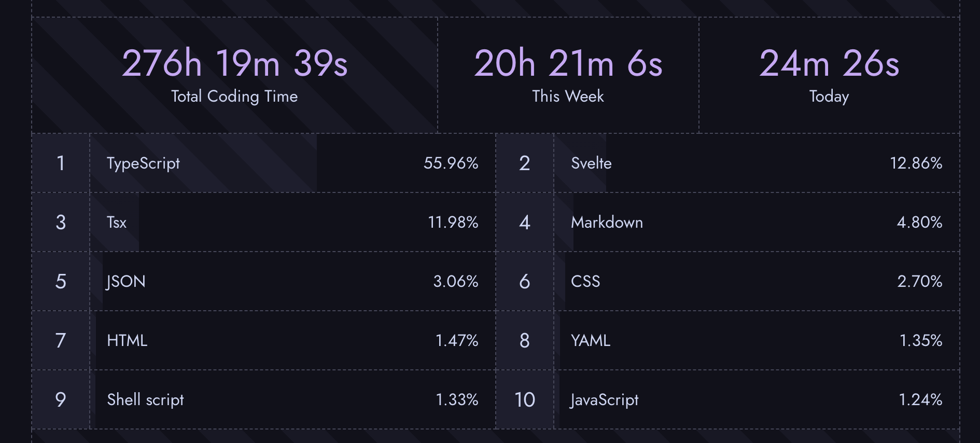Click the JSON language label
Viewport: 980px width, 443px height.
coord(126,282)
